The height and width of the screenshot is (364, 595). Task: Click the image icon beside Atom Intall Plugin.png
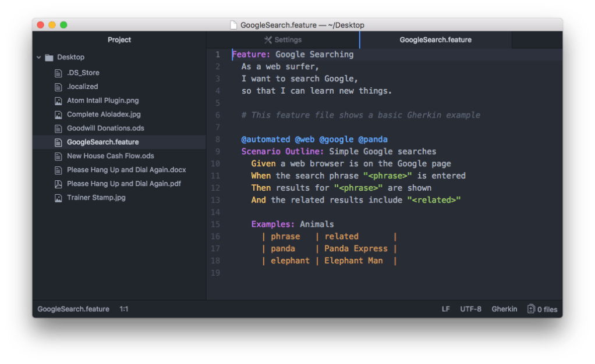(59, 100)
